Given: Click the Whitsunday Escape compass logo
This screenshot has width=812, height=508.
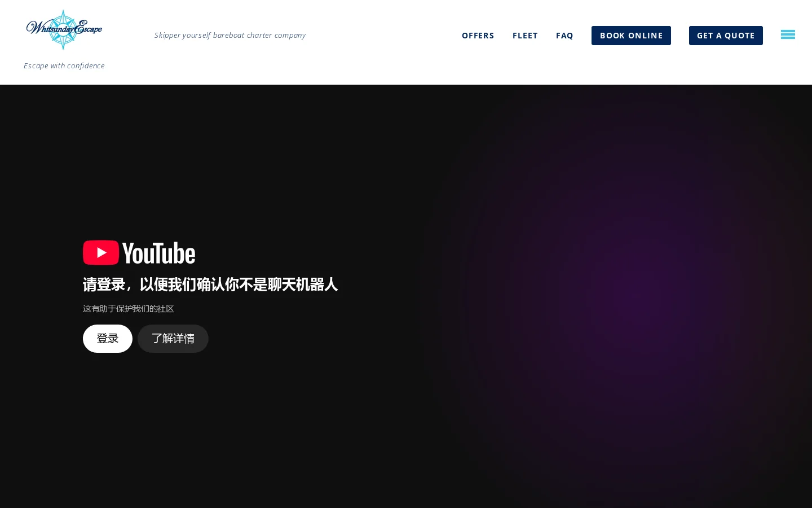Looking at the screenshot, I should pyautogui.click(x=64, y=29).
